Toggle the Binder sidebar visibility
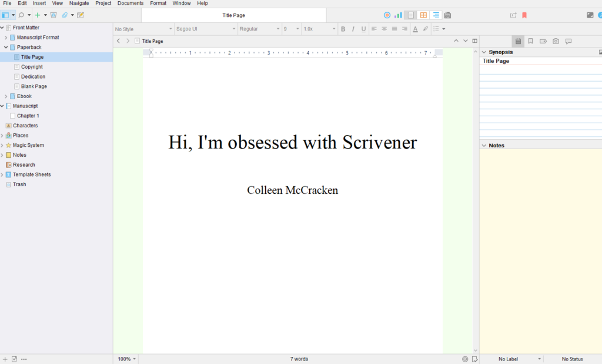This screenshot has width=602, height=364. [x=5, y=15]
